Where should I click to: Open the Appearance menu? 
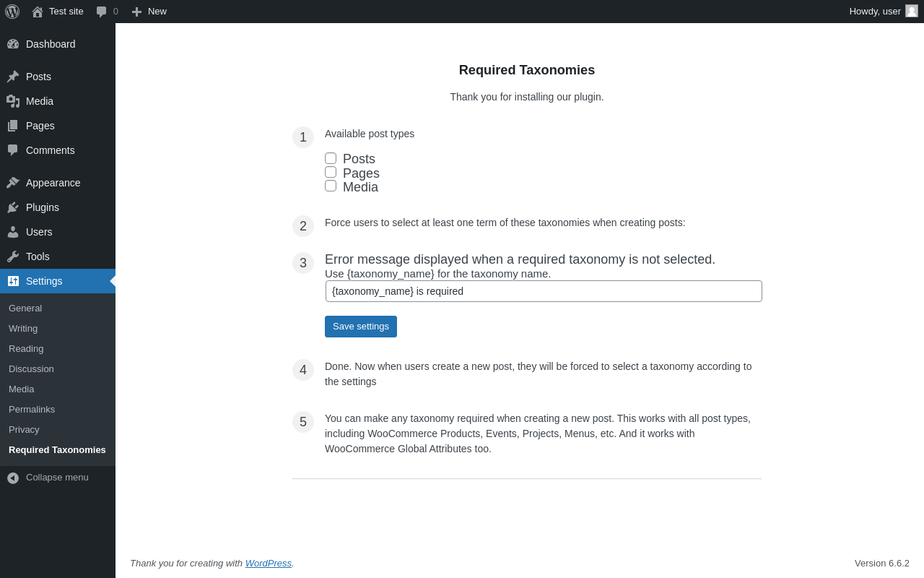tap(58, 183)
